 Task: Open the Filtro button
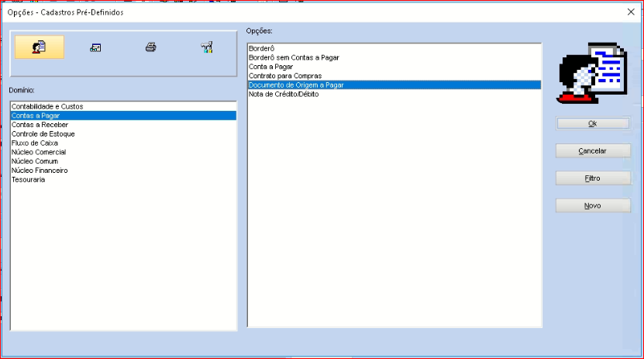(593, 178)
